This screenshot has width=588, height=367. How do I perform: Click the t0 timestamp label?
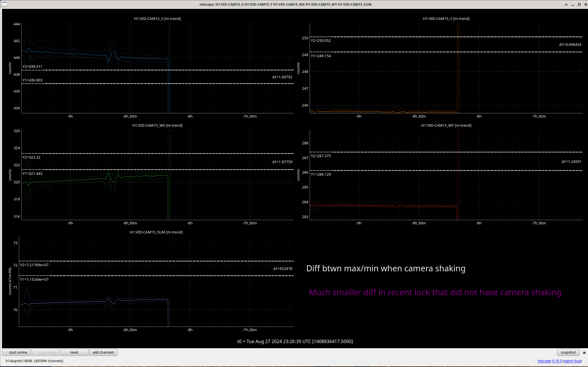click(295, 341)
